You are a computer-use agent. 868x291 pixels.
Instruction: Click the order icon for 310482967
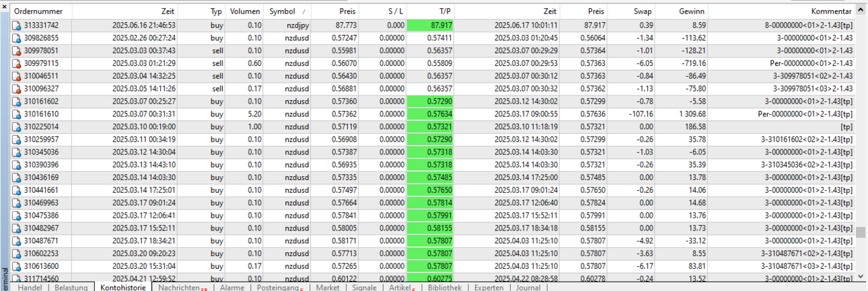click(17, 228)
